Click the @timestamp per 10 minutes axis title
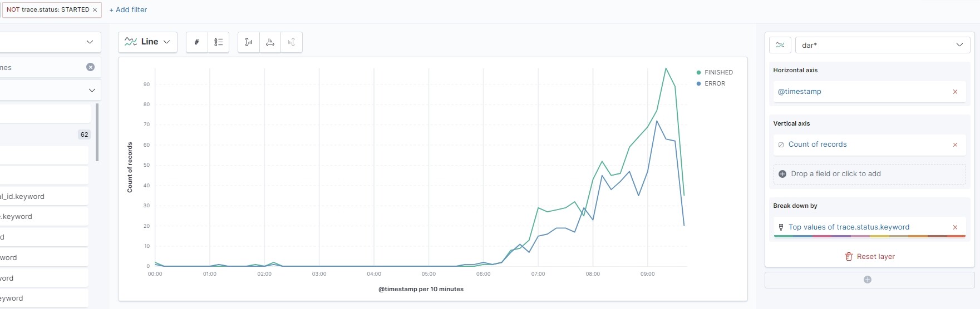The image size is (980, 309). (x=421, y=289)
